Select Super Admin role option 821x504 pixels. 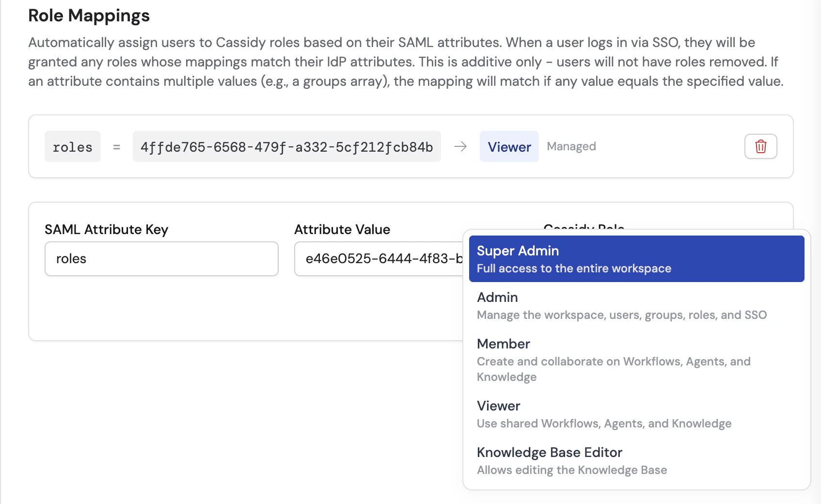636,259
